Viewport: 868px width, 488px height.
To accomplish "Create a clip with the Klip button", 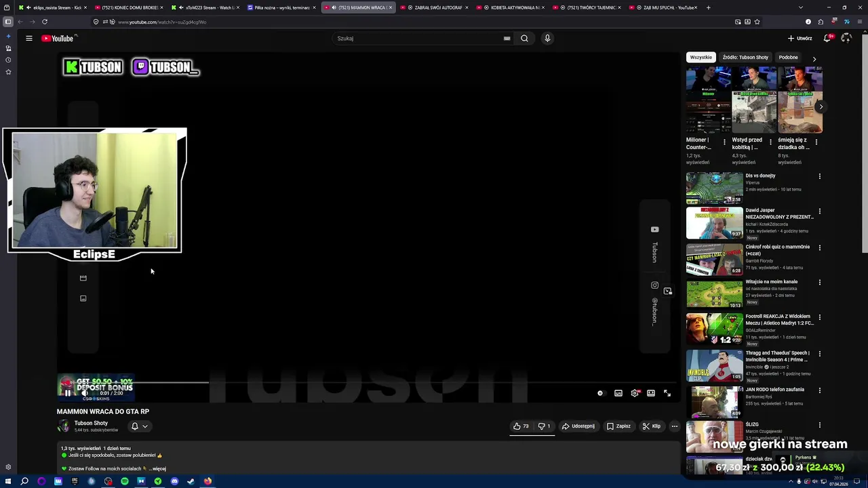I will point(652,426).
